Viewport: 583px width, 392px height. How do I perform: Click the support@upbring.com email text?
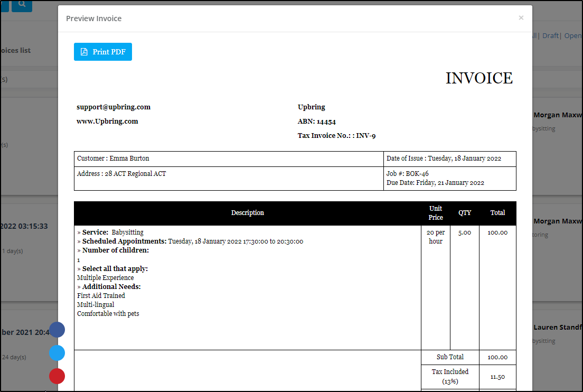[x=114, y=107]
